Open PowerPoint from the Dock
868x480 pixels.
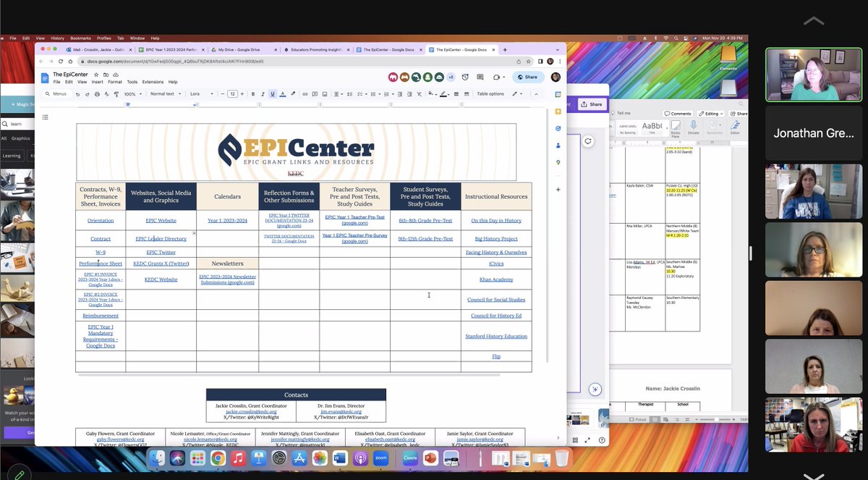(x=430, y=458)
